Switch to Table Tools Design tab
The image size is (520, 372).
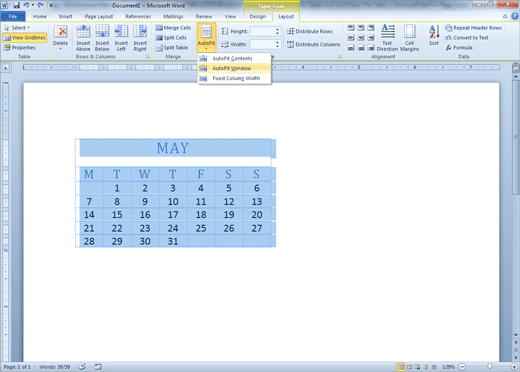click(258, 16)
